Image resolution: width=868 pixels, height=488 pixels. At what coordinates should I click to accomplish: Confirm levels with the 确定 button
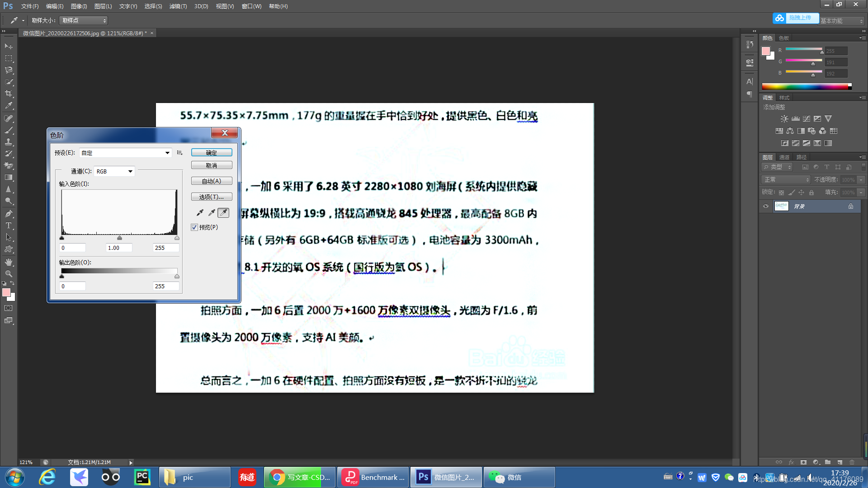(x=212, y=152)
